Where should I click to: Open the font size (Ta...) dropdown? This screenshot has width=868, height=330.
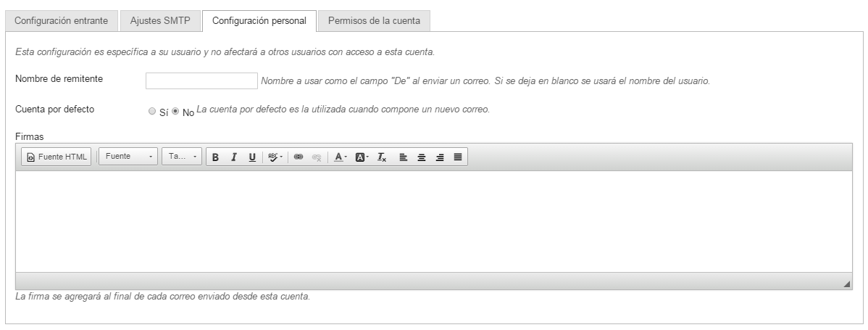click(182, 157)
